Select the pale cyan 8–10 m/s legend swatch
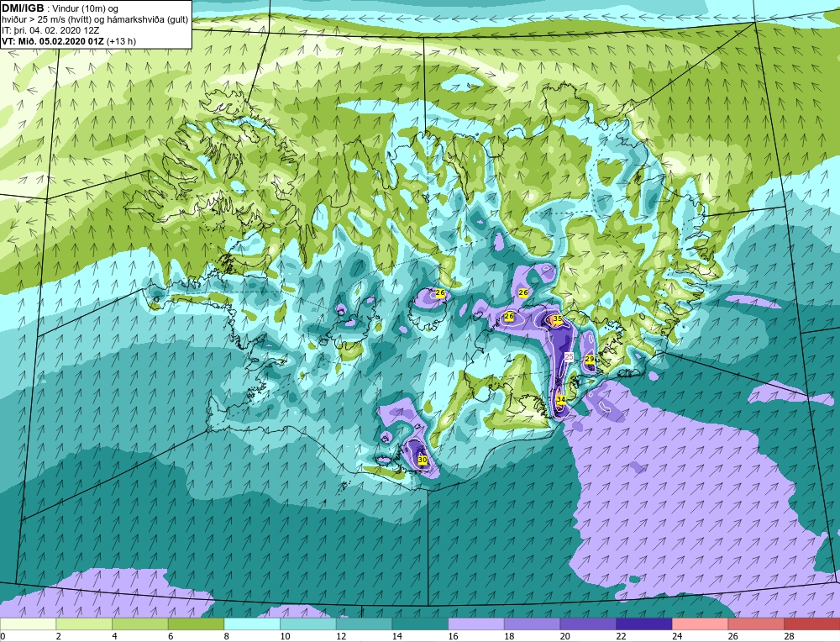The image size is (840, 642). coord(252,624)
